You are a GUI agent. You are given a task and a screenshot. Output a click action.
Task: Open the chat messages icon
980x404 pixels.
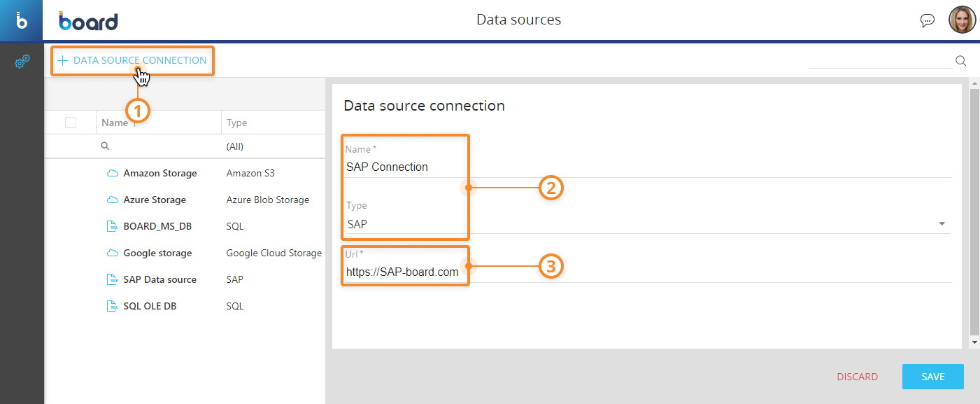927,20
